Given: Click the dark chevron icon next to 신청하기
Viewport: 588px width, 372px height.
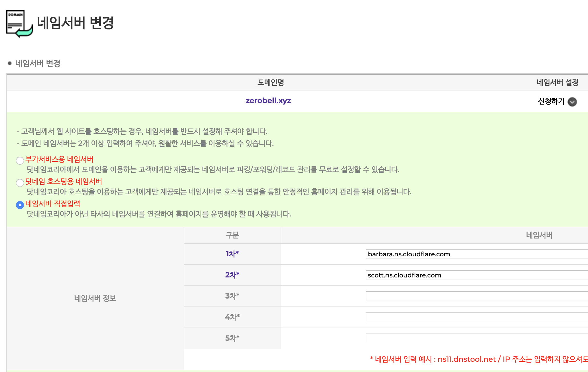Looking at the screenshot, I should point(572,102).
